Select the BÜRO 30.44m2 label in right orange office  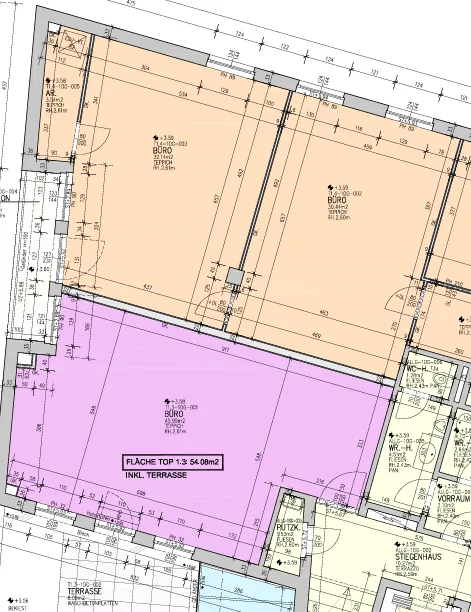pyautogui.click(x=337, y=200)
